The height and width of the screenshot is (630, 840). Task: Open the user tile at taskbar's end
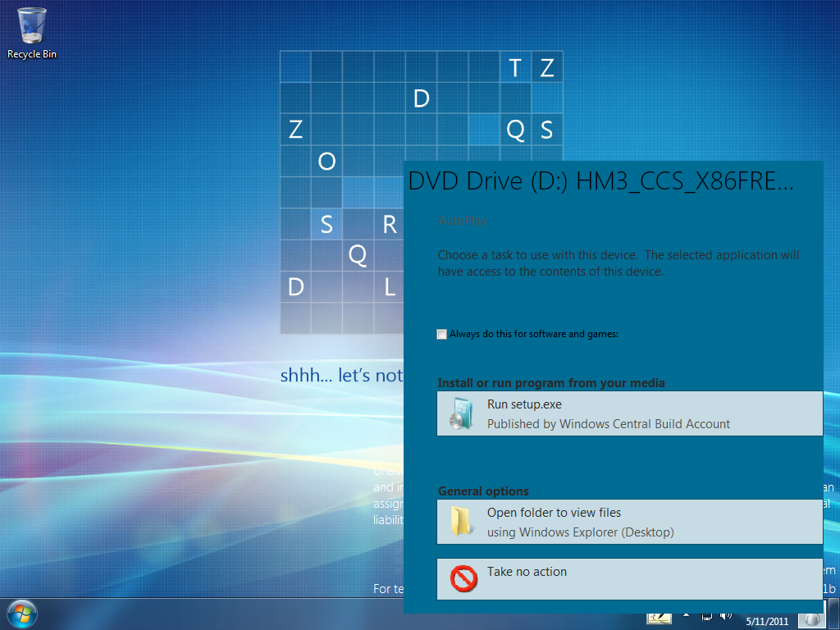pos(811,620)
